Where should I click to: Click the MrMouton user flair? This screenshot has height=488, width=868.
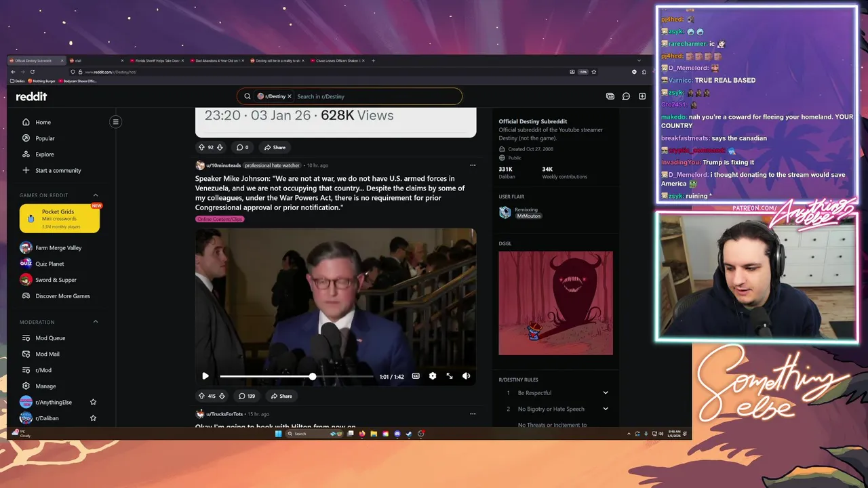[x=529, y=216]
